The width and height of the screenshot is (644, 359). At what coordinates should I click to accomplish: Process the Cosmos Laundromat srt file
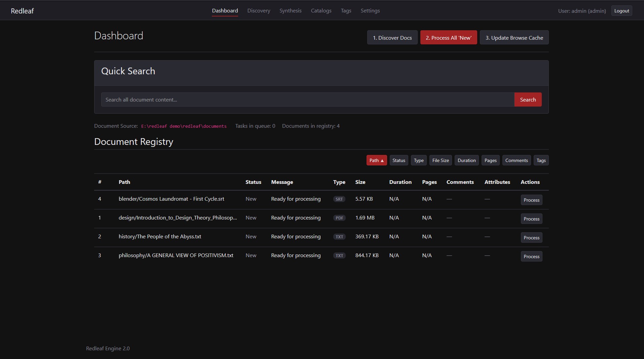pos(531,200)
